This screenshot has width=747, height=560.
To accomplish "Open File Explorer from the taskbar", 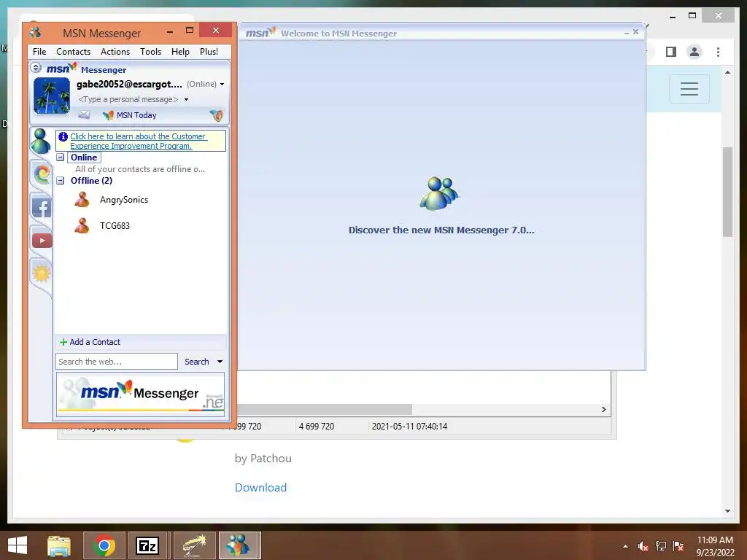I will [59, 545].
